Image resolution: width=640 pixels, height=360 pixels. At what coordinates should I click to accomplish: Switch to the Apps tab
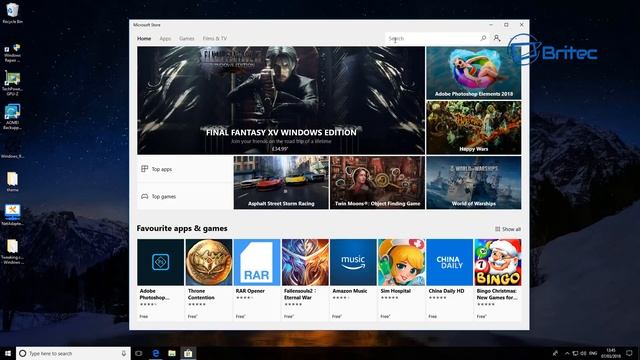[x=165, y=38]
